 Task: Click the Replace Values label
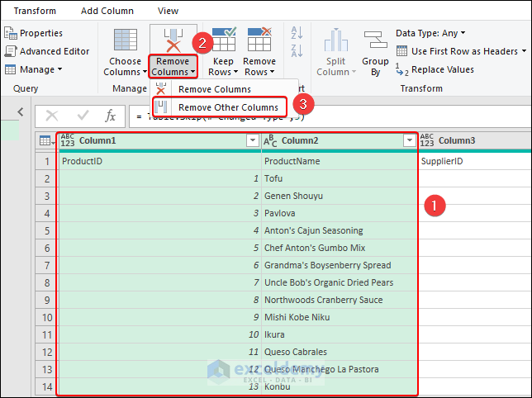point(443,69)
